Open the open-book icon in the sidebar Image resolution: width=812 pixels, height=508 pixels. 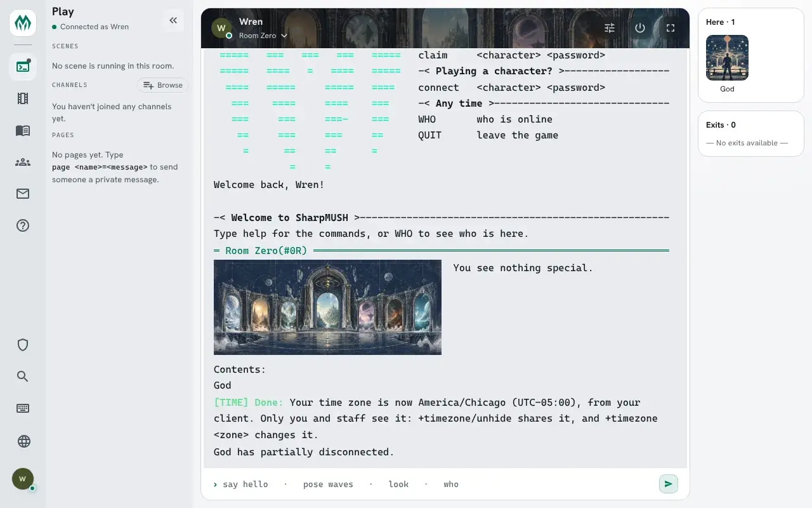[x=23, y=130]
